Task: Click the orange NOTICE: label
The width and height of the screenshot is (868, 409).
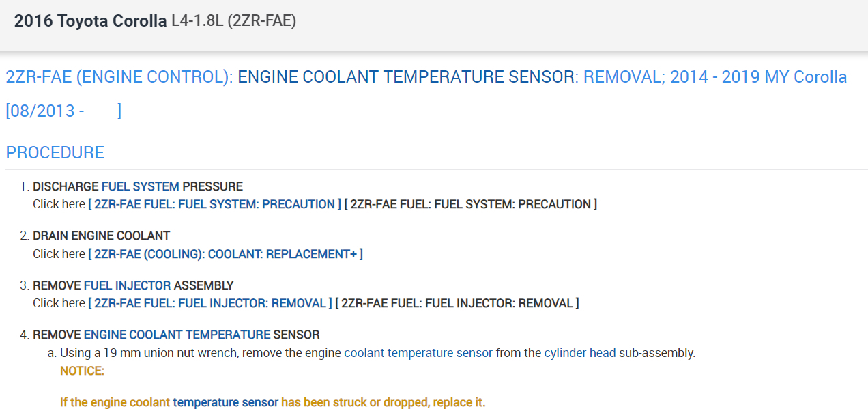Action: pyautogui.click(x=82, y=371)
